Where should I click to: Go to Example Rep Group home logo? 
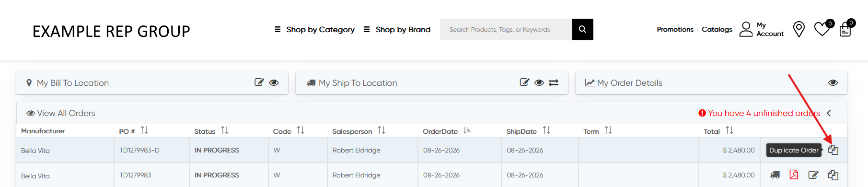pos(111,31)
